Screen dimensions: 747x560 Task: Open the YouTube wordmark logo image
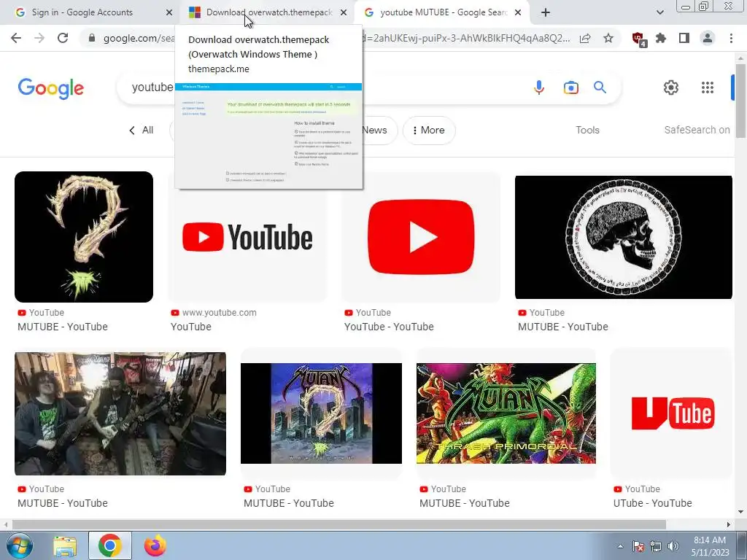coord(247,237)
